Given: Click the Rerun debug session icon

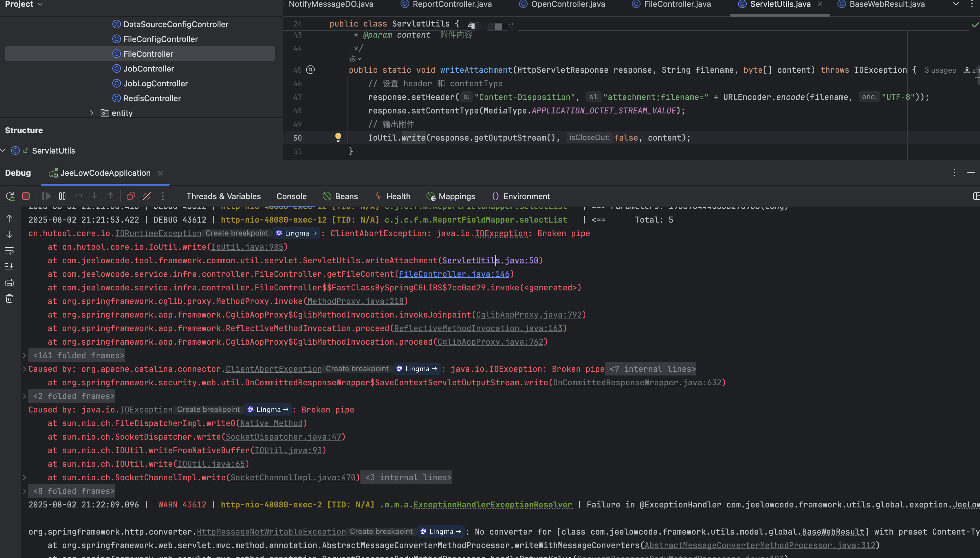Looking at the screenshot, I should click(x=10, y=196).
